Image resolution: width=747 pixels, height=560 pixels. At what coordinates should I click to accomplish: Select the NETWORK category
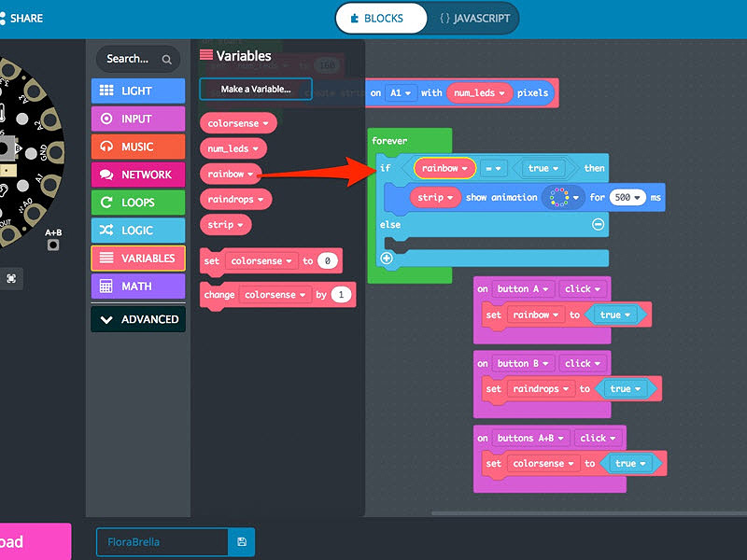137,175
